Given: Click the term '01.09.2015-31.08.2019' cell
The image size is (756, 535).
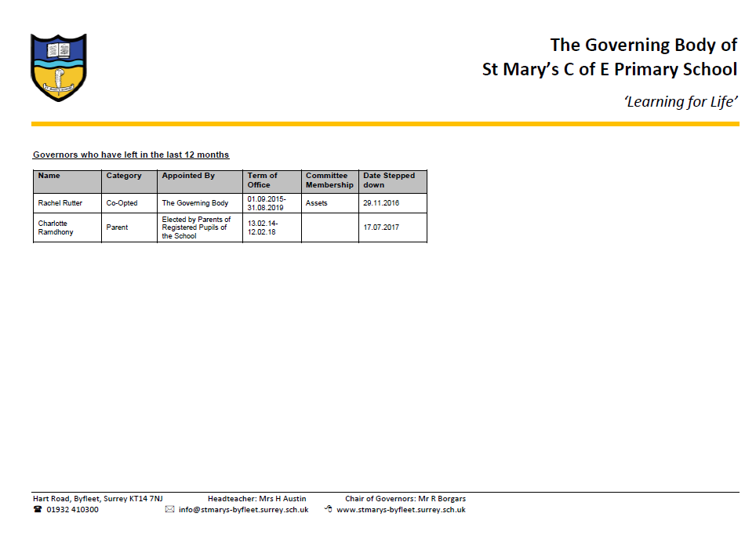Looking at the screenshot, I should click(x=272, y=203).
